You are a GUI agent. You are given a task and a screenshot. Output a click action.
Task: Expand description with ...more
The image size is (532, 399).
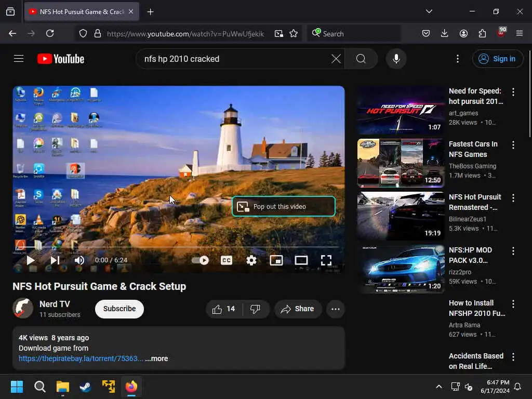[156, 358]
